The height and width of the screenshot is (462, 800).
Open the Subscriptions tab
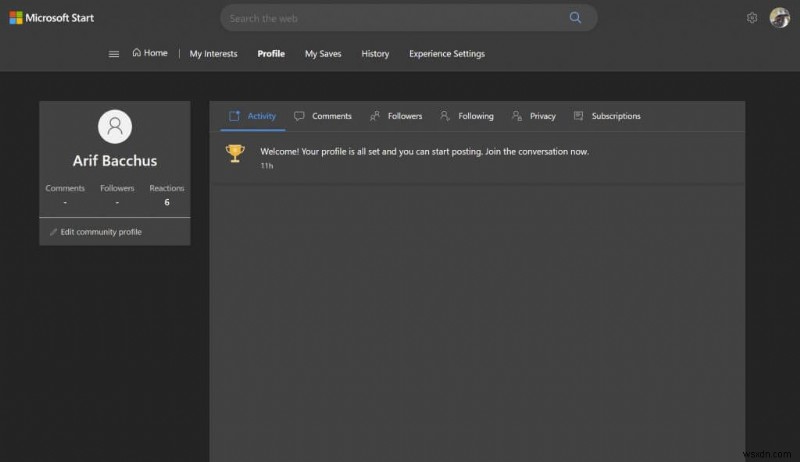[x=607, y=116]
